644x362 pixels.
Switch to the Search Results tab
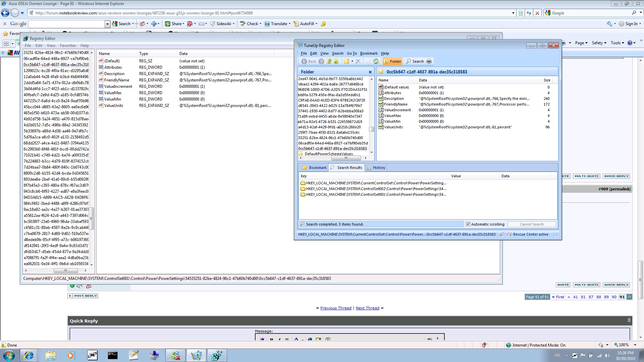pos(346,168)
